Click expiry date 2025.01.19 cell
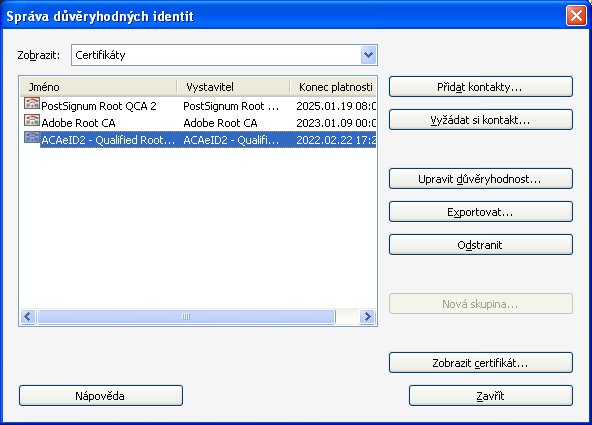Screen dimensions: 592x425 click(336, 106)
